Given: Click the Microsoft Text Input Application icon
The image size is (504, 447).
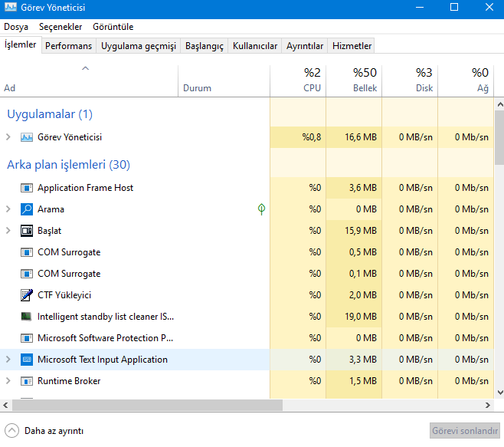Looking at the screenshot, I should 27,360.
